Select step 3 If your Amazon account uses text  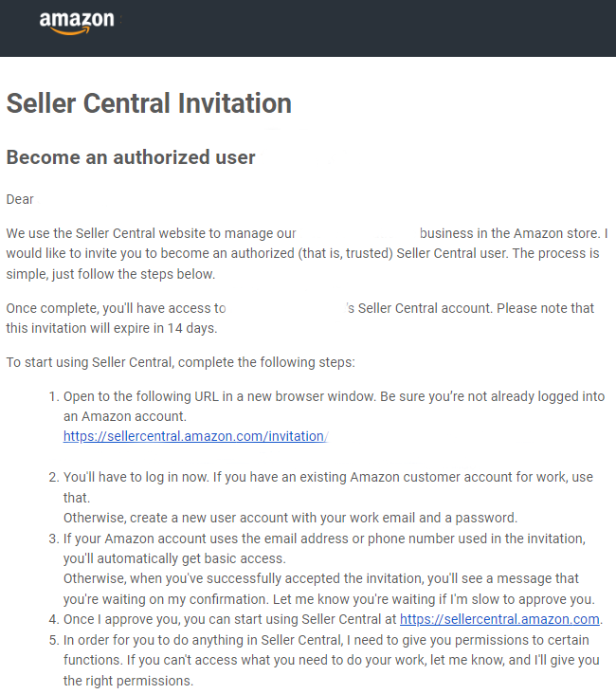pos(317,539)
